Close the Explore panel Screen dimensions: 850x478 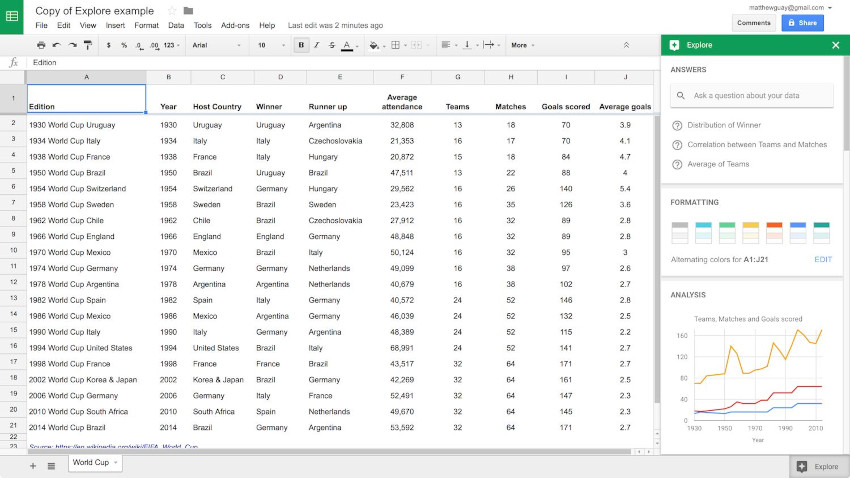pyautogui.click(x=835, y=45)
